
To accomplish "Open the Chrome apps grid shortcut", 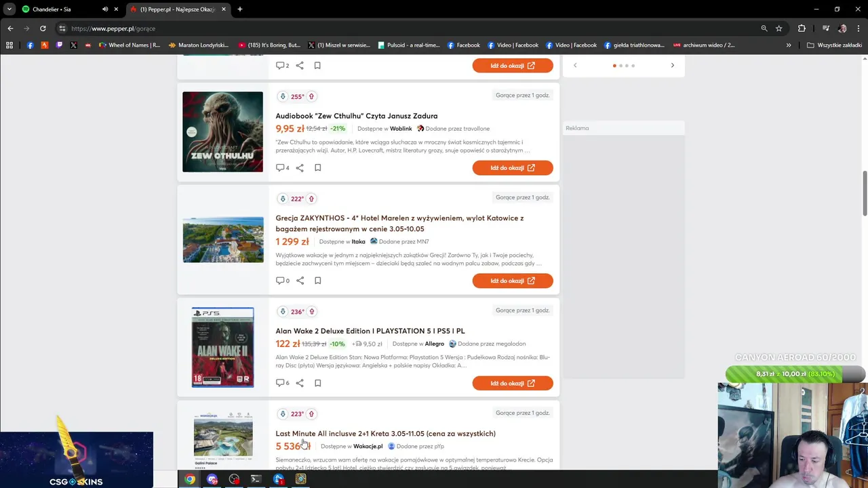I will pos(9,45).
